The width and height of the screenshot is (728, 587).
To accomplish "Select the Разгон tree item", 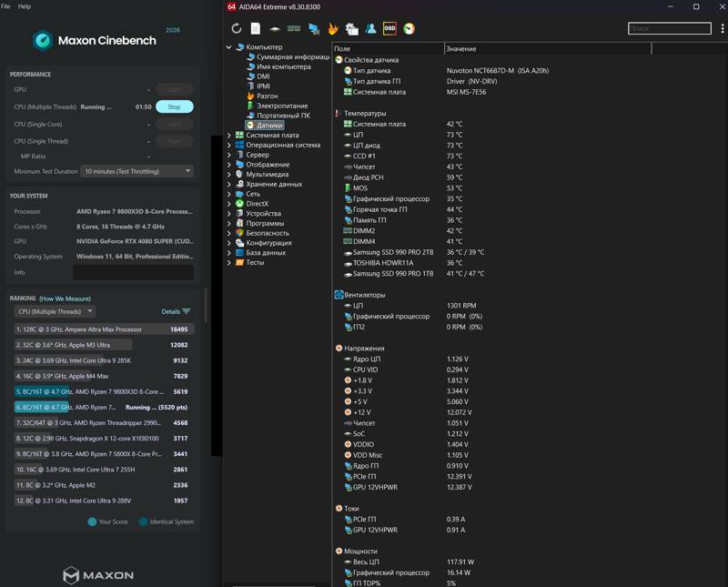I will tap(267, 96).
